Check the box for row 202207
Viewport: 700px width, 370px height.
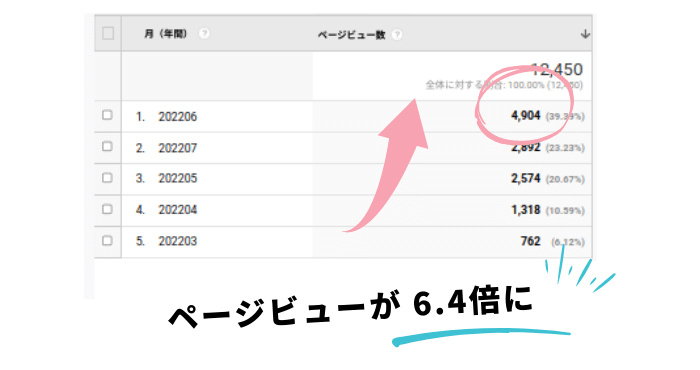107,146
